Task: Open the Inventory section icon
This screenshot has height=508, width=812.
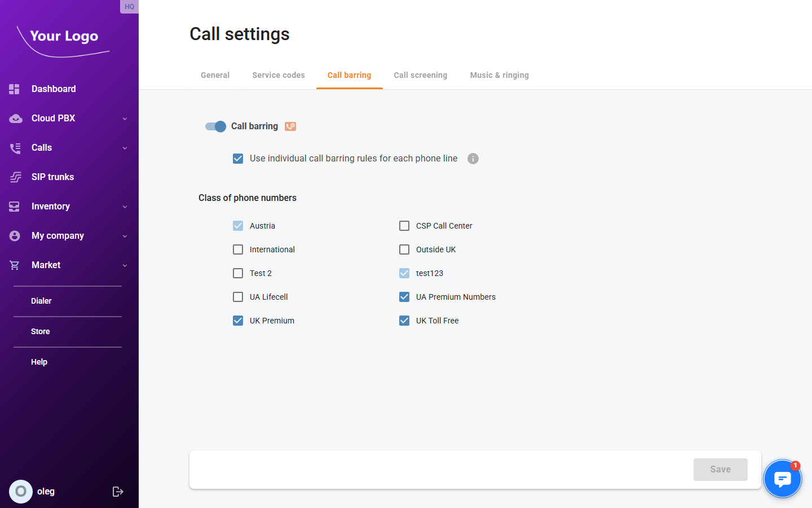Action: [15, 206]
